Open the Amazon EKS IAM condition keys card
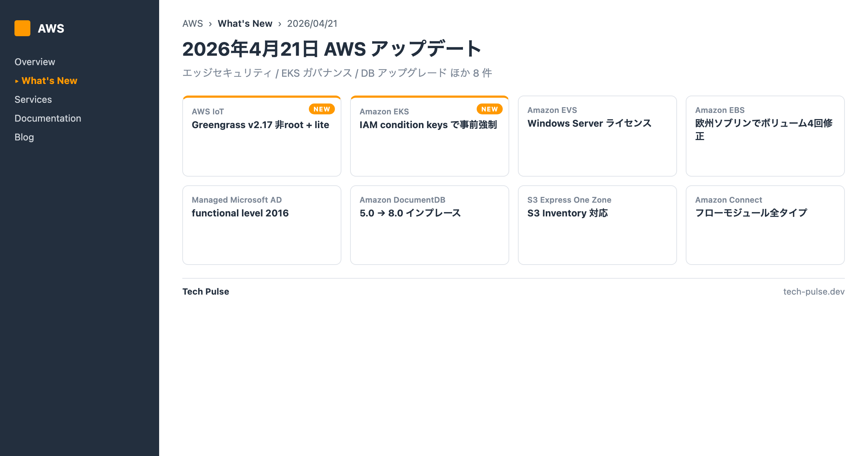 tap(430, 136)
